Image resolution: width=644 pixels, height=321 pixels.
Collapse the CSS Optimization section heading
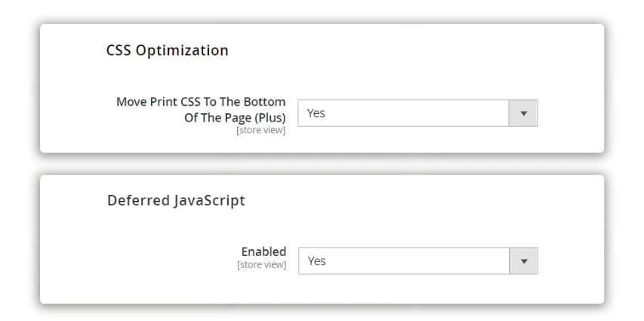click(x=167, y=50)
